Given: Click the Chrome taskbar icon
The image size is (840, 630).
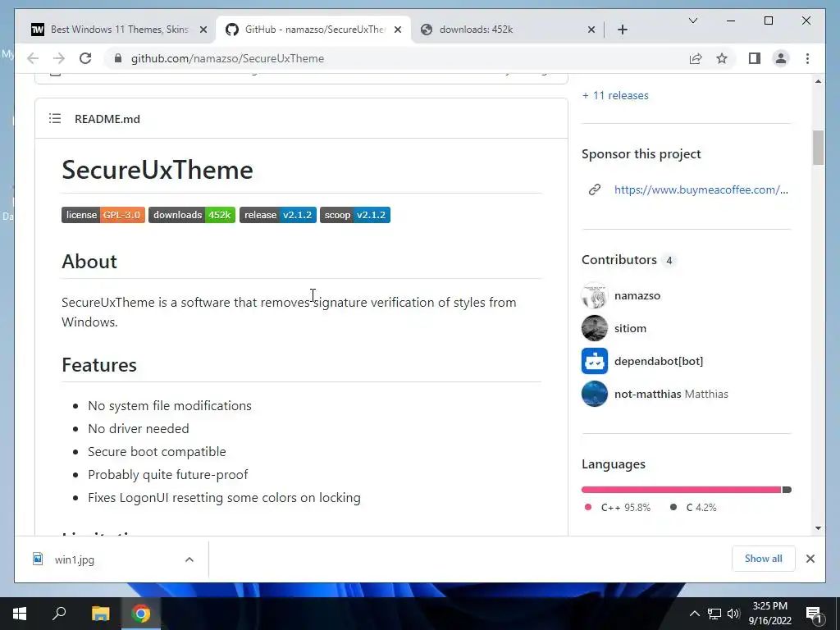Looking at the screenshot, I should tap(141, 614).
